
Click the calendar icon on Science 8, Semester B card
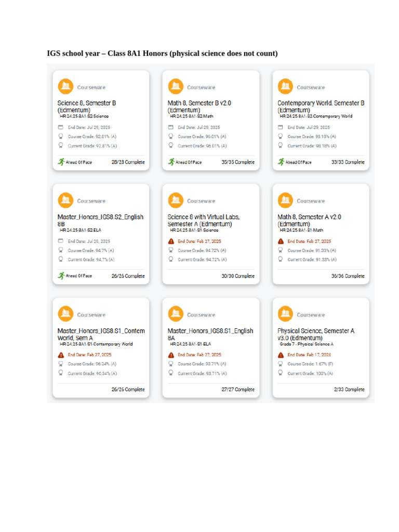[61, 127]
